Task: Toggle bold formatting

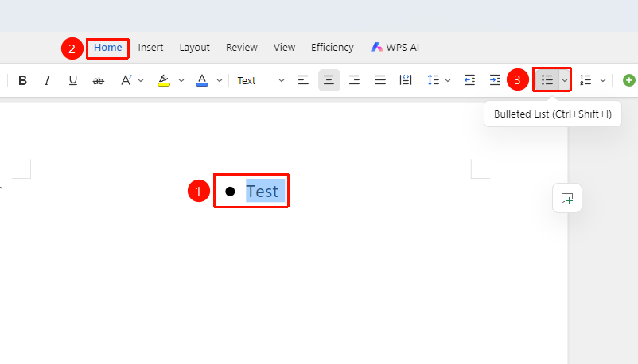Action: click(23, 80)
